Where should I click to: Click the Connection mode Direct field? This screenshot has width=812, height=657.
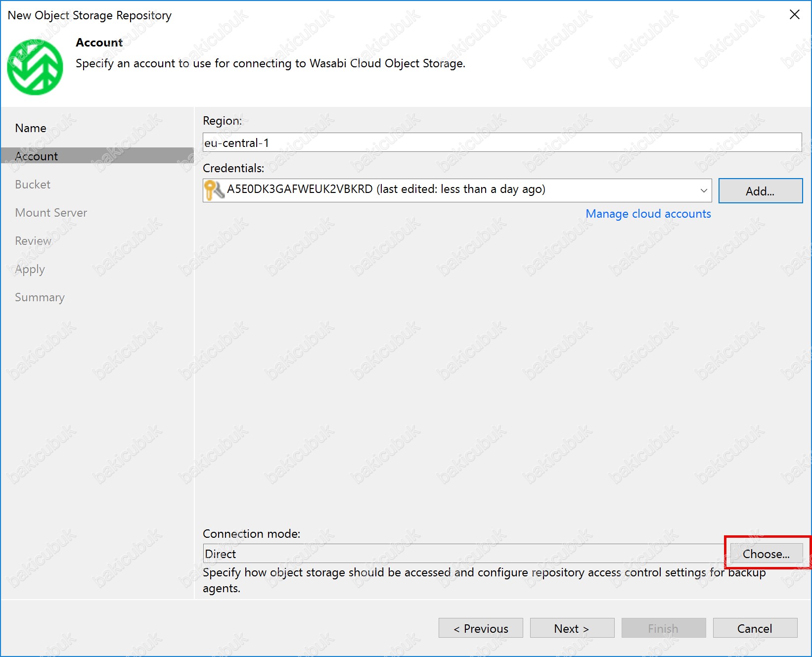463,554
